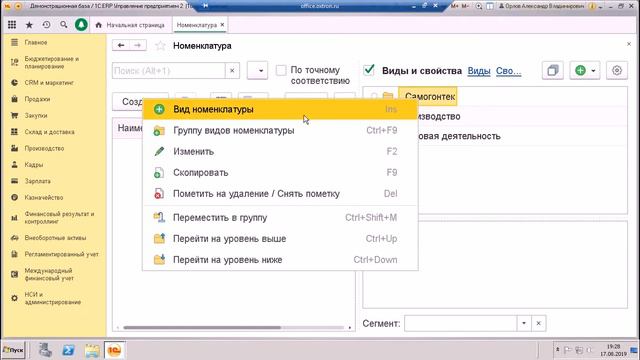Click the home icon of Начальная страница

pyautogui.click(x=98, y=25)
